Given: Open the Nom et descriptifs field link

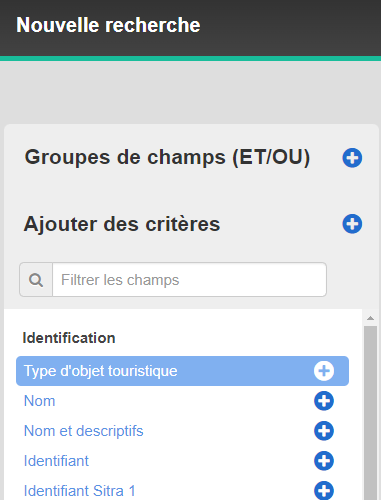Looking at the screenshot, I should coord(84,431).
